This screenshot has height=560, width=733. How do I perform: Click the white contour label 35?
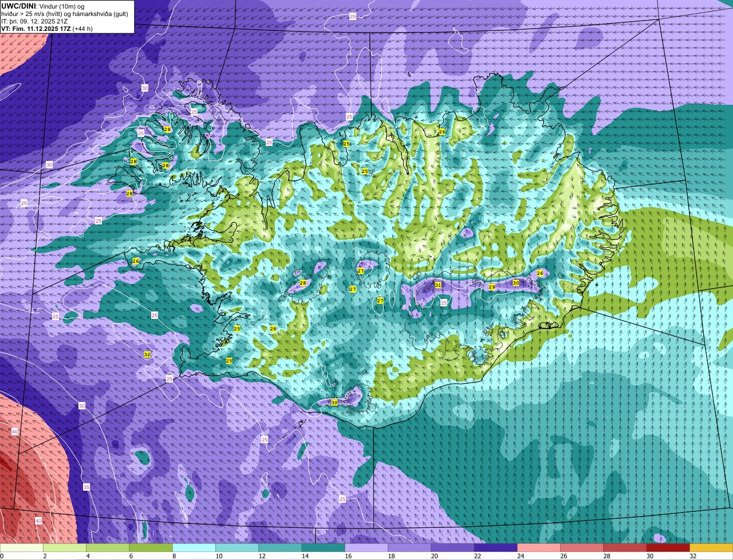click(x=86, y=487)
